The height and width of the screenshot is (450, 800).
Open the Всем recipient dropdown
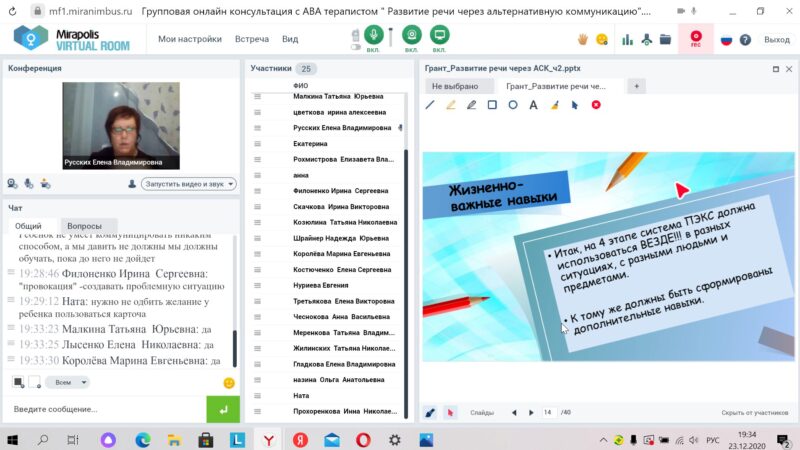click(68, 382)
